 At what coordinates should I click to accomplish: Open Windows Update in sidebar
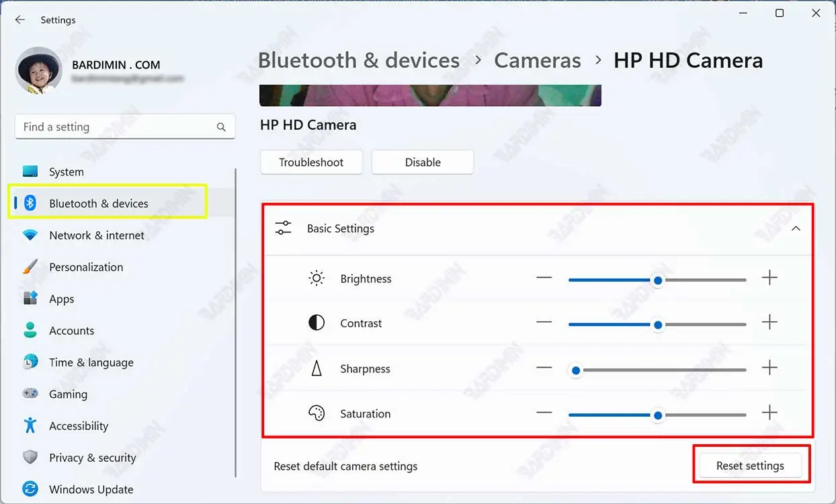[x=91, y=489]
